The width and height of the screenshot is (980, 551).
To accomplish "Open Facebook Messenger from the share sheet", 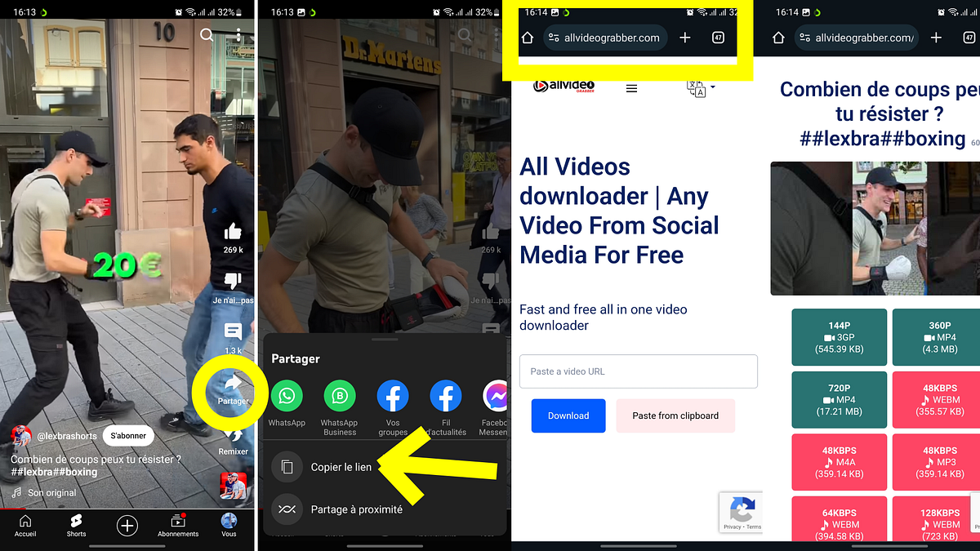I will tap(497, 397).
